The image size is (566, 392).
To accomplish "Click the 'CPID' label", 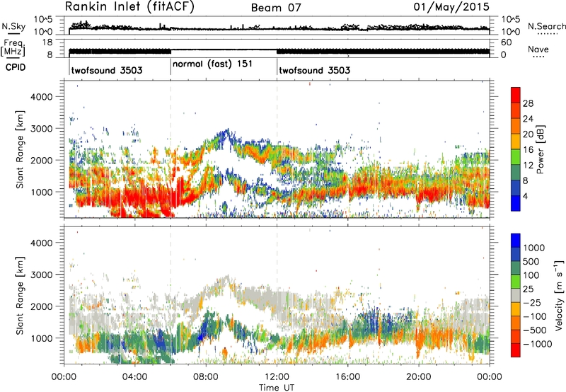I will point(16,67).
